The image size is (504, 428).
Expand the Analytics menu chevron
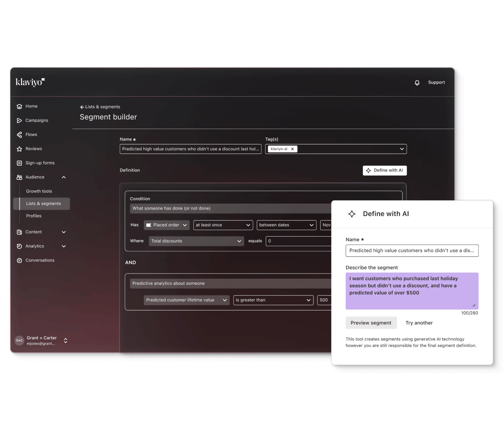point(64,246)
